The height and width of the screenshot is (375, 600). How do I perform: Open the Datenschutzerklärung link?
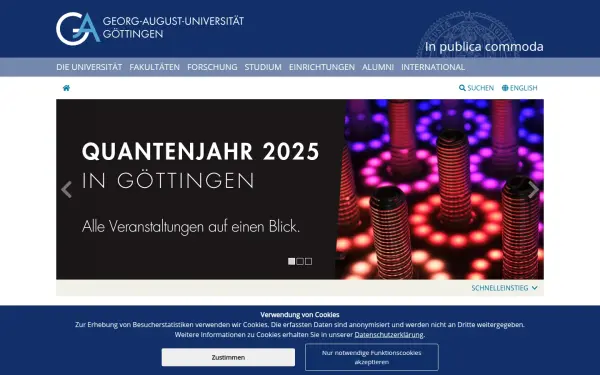[389, 334]
